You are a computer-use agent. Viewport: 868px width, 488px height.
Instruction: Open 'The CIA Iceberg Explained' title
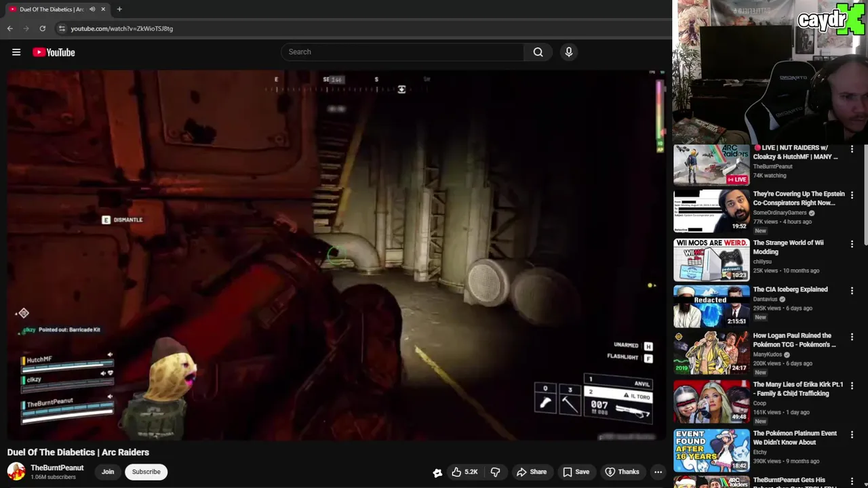pyautogui.click(x=790, y=289)
